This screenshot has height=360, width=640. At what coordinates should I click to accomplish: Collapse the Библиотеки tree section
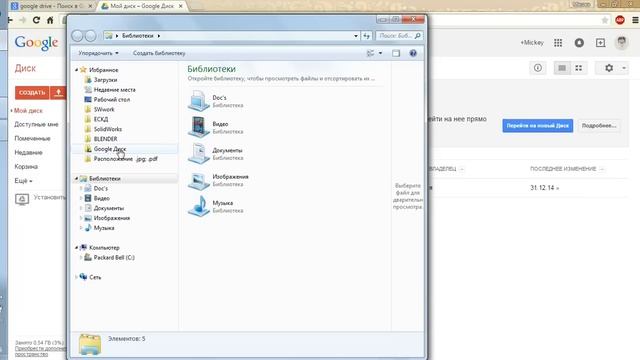coord(76,178)
